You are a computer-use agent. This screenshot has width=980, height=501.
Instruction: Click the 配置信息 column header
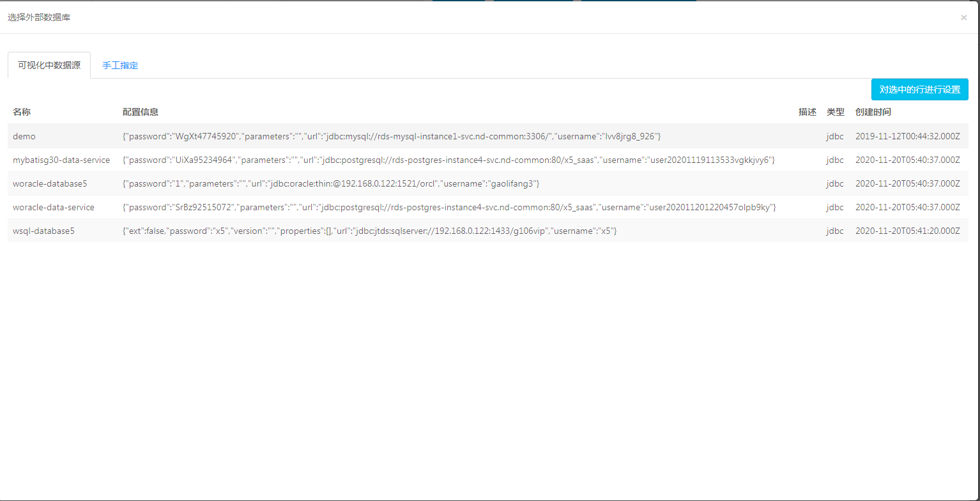[141, 112]
